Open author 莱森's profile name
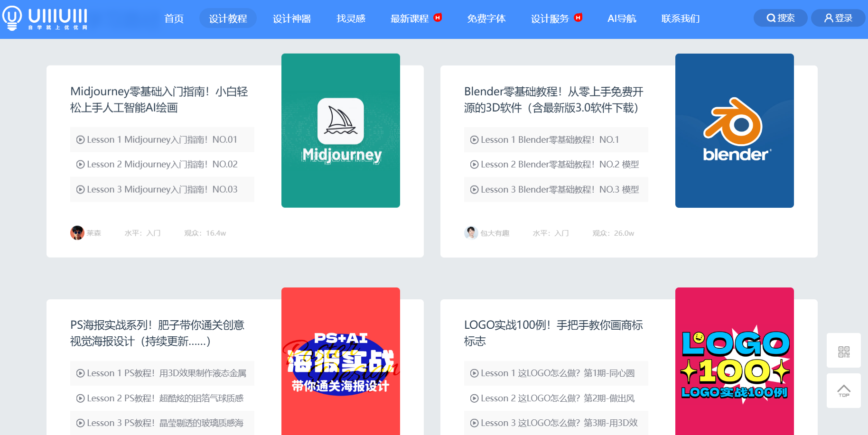Image resolution: width=868 pixels, height=435 pixels. pyautogui.click(x=94, y=233)
